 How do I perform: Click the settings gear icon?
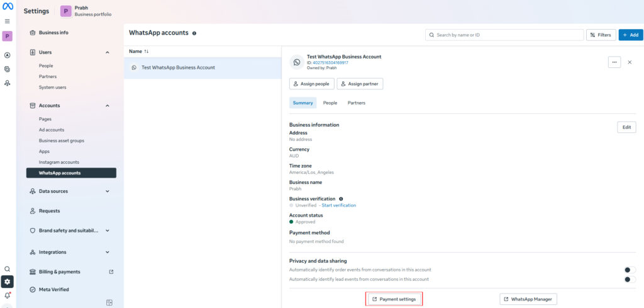coord(8,282)
